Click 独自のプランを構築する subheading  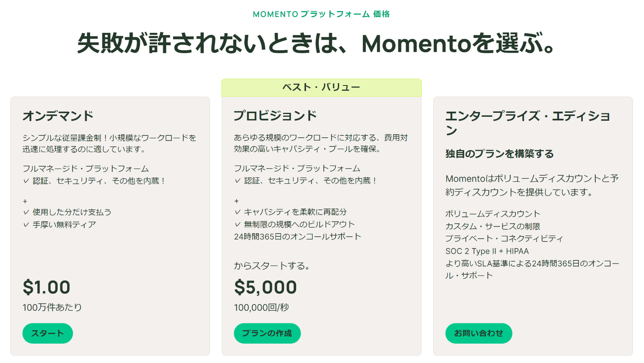click(x=499, y=154)
